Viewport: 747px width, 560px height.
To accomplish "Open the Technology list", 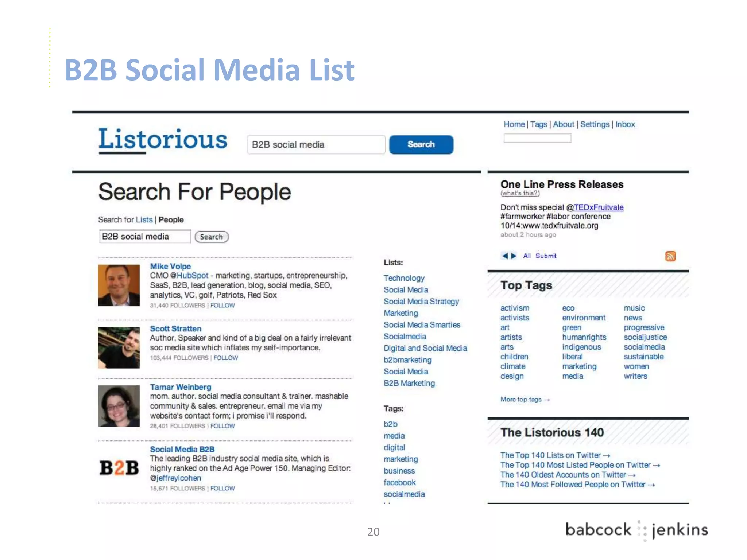I will click(x=404, y=278).
